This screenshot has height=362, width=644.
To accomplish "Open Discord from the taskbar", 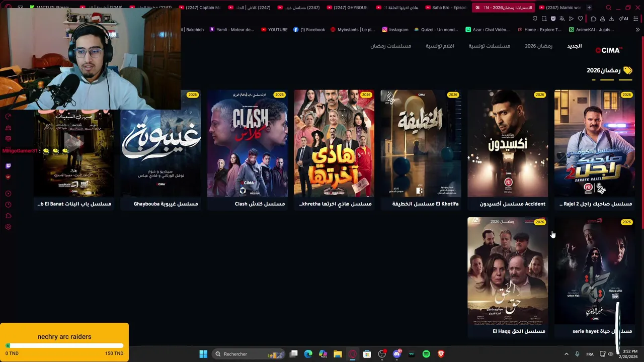I will click(396, 354).
